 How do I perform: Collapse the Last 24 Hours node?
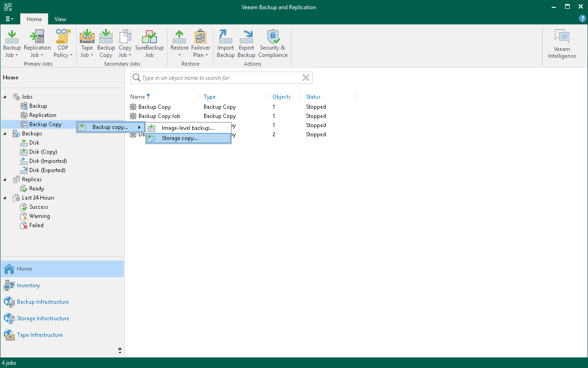[6, 198]
